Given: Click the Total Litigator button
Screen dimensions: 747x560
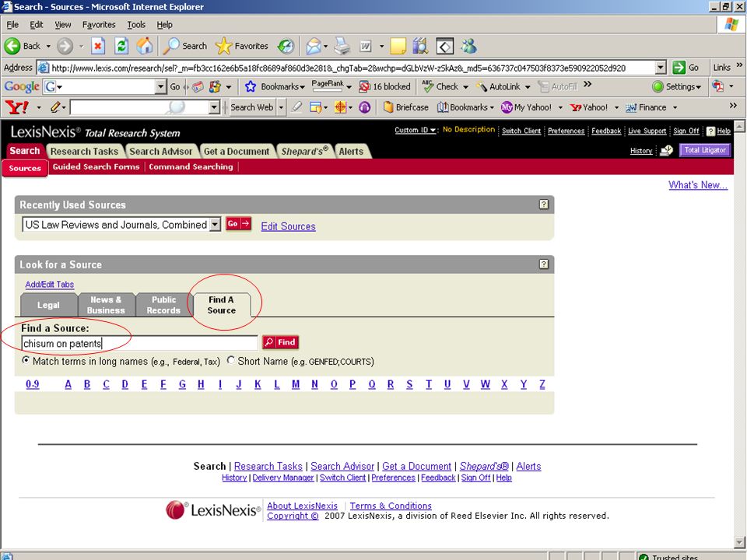Looking at the screenshot, I should (705, 150).
